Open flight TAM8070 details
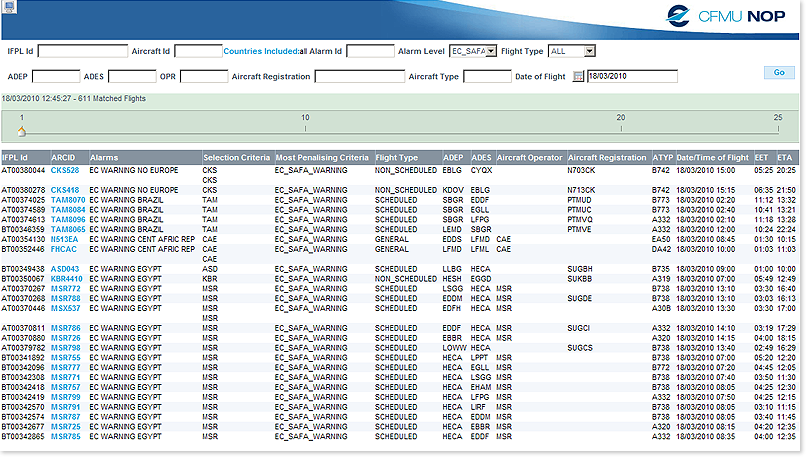Viewport: 806px width, 457px height. coord(69,200)
